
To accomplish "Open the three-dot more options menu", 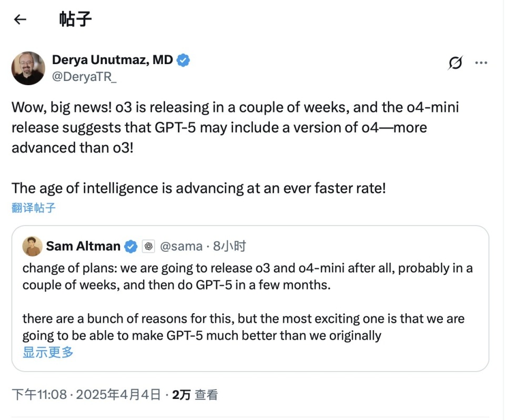I will 481,63.
